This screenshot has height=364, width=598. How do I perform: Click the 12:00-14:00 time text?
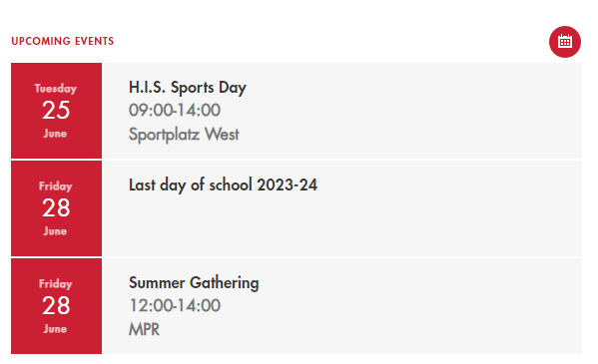[175, 306]
